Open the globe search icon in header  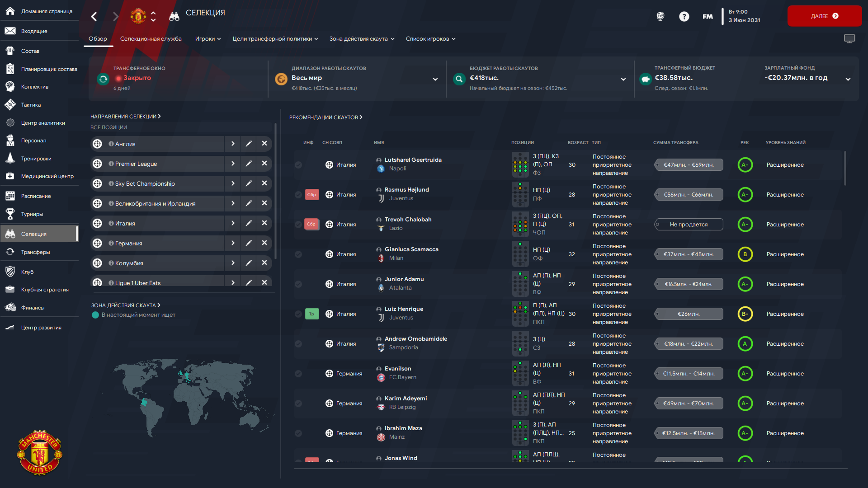pyautogui.click(x=660, y=17)
